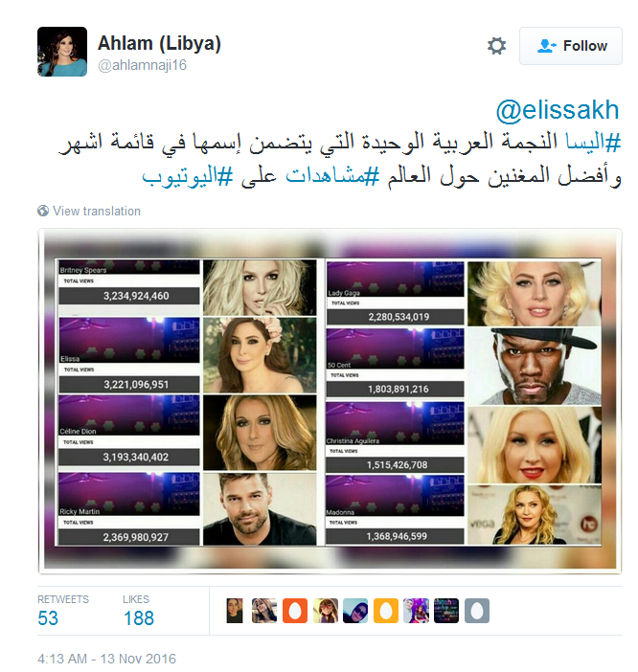Open the gear settings icon

[x=496, y=46]
